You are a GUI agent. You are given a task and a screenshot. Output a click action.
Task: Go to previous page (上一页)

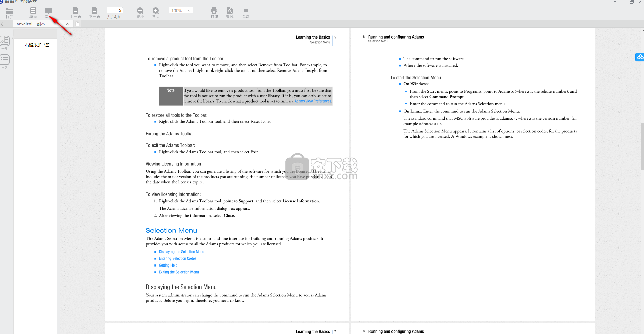76,13
